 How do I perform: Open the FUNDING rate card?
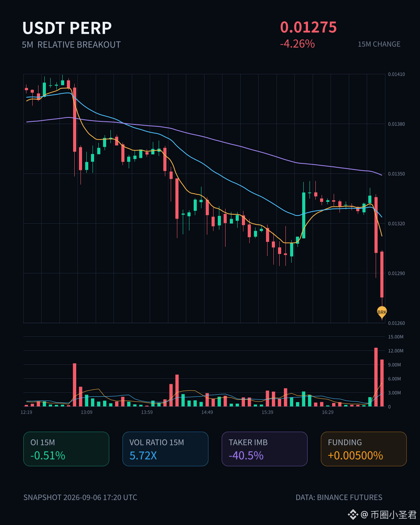click(364, 449)
